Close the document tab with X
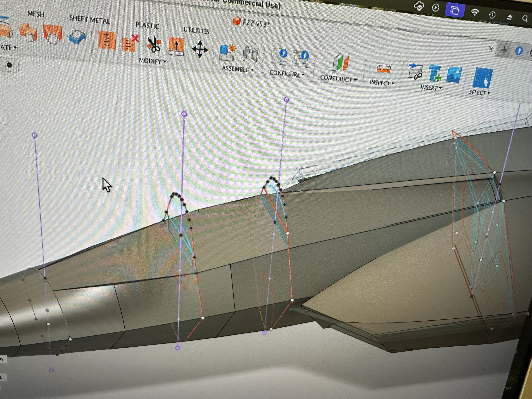The image size is (532, 399). (x=491, y=49)
